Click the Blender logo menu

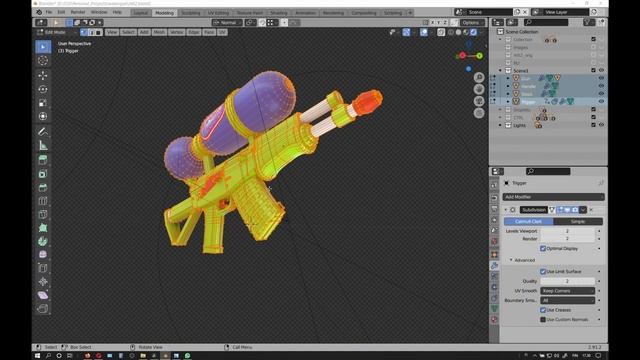click(39, 12)
